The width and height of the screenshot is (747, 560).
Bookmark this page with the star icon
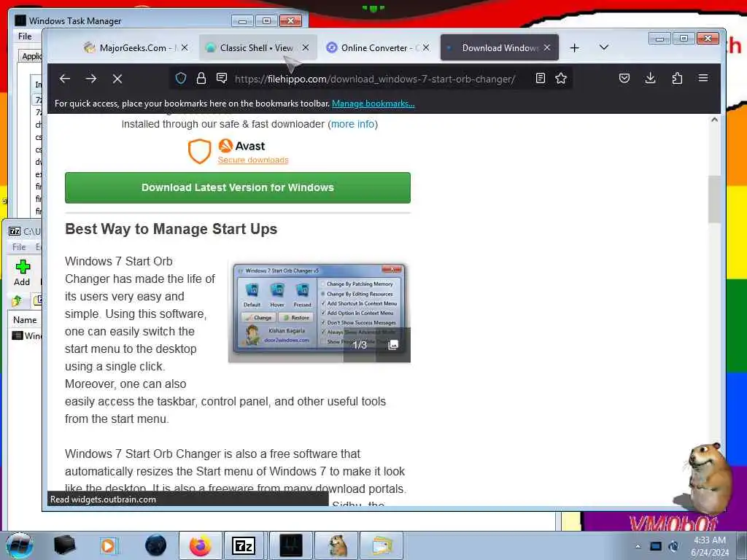point(561,78)
